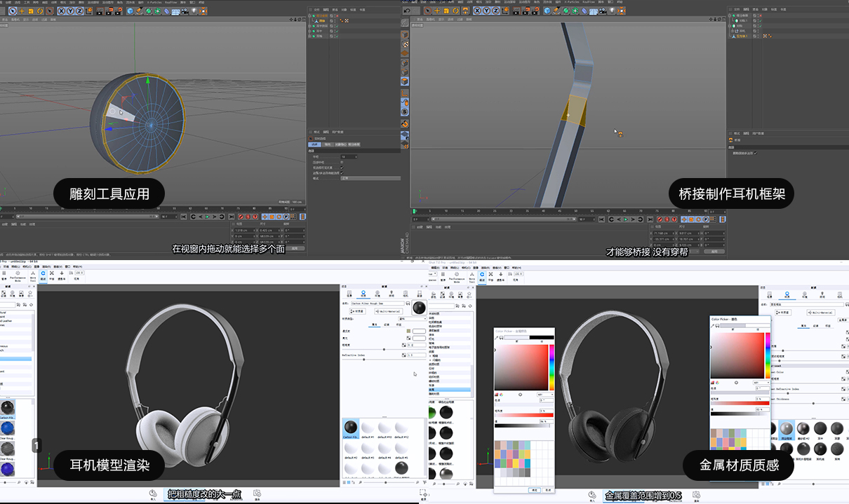Click eyedropper in left KeyShot Color Picker

pos(496,338)
